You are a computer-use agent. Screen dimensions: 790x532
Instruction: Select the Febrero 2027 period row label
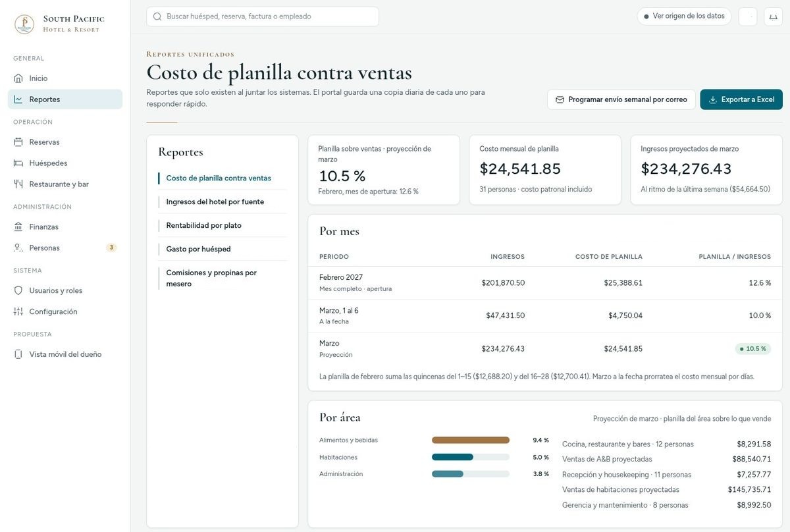[341, 277]
